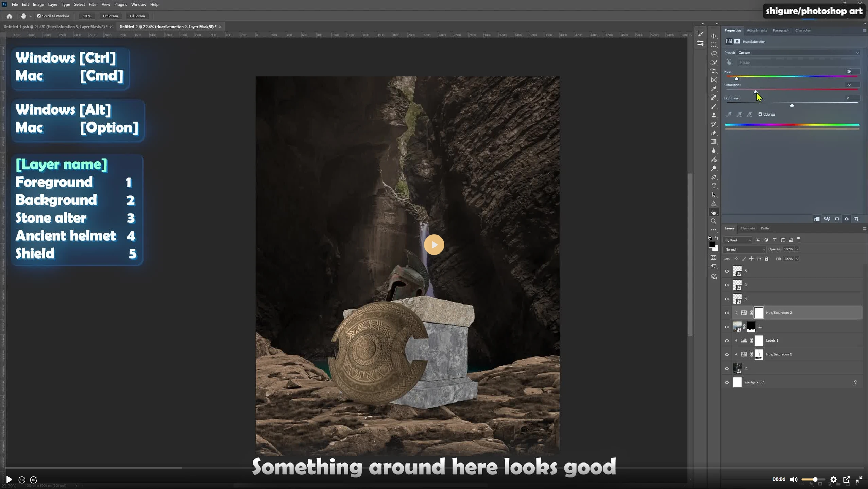Select the Zoom tool
This screenshot has height=489, width=868.
coord(714,221)
